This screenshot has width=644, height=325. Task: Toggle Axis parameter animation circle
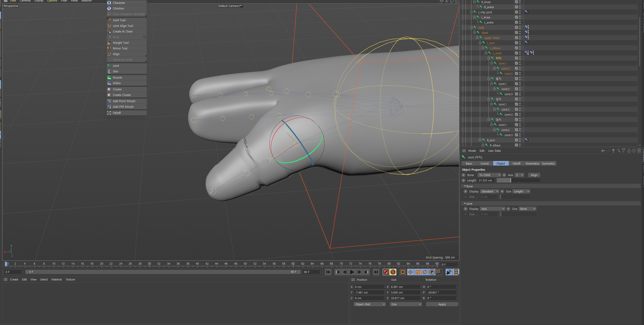504,175
